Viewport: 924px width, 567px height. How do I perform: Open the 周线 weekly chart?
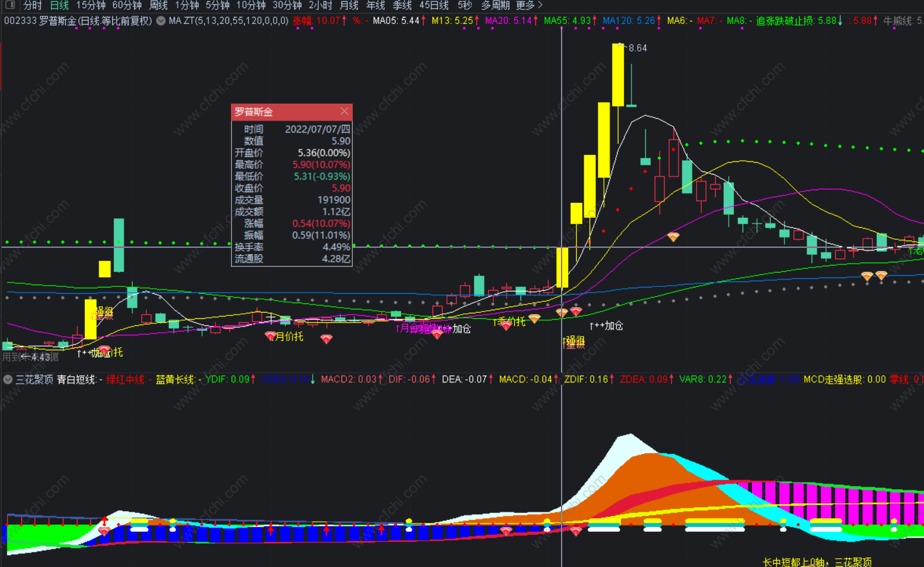click(x=158, y=5)
